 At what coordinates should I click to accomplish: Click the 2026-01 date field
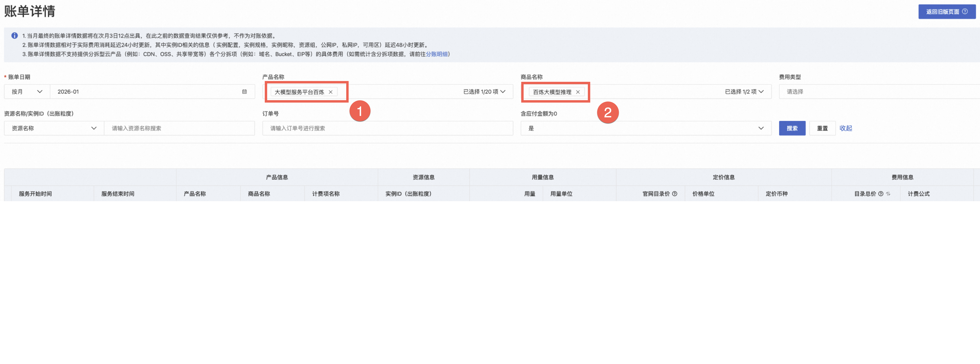tap(152, 92)
